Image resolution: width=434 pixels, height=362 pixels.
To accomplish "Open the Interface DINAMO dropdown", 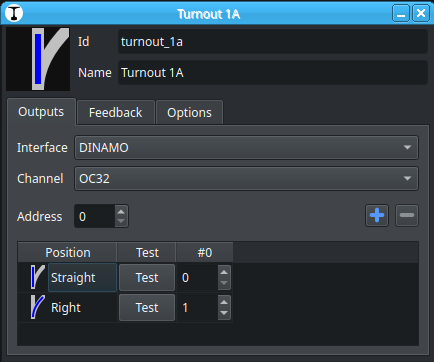I will click(x=246, y=147).
